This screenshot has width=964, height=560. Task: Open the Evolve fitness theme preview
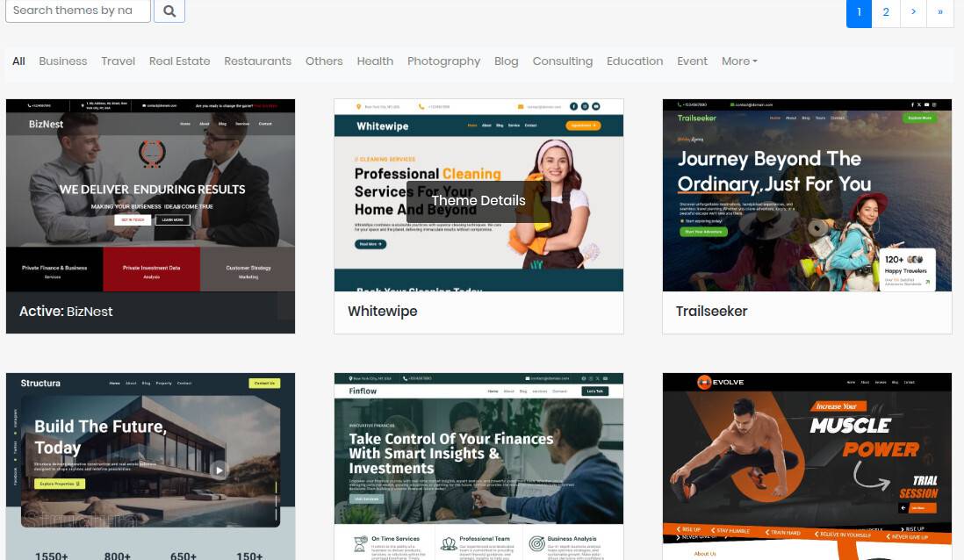[x=806, y=465]
